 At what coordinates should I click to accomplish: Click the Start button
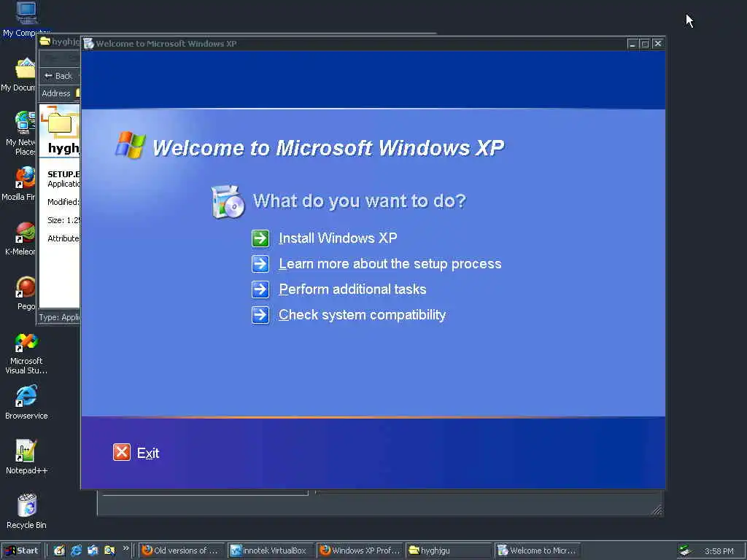tap(22, 551)
